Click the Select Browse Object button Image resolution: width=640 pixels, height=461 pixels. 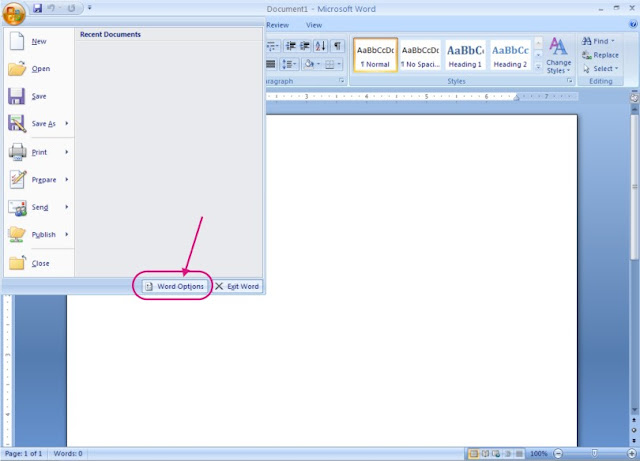pos(634,430)
